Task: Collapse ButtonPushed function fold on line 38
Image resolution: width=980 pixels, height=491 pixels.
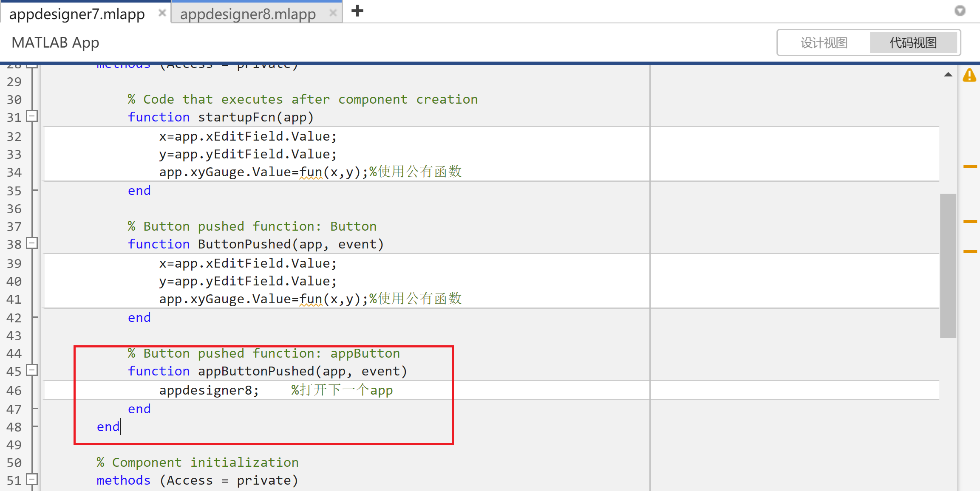Action: pyautogui.click(x=32, y=243)
